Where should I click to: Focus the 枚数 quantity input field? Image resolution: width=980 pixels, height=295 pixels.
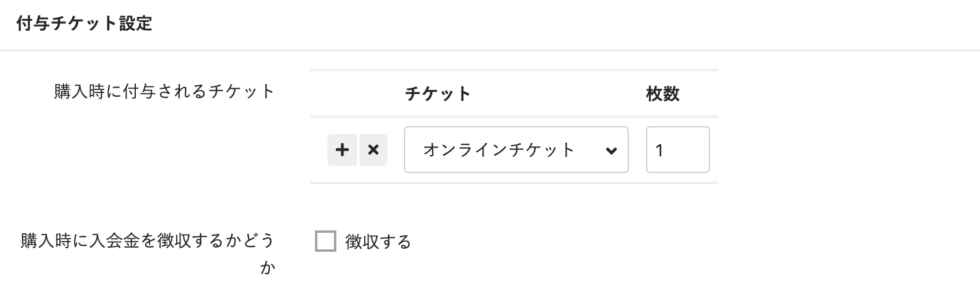[x=677, y=150]
